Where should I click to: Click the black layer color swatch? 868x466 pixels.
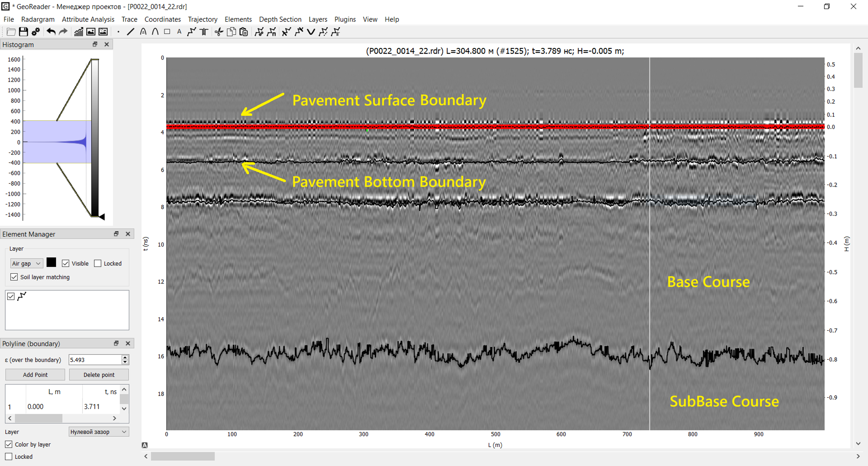tap(51, 263)
